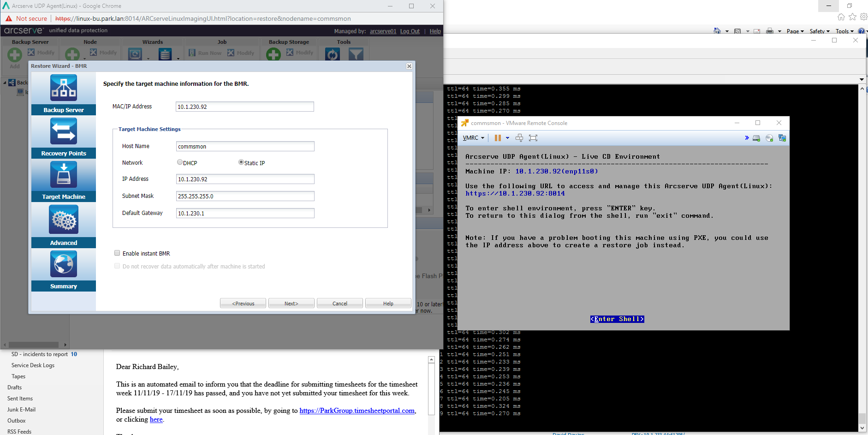
Task: Click the VMRC CD/DVD drive icon
Action: click(x=769, y=138)
